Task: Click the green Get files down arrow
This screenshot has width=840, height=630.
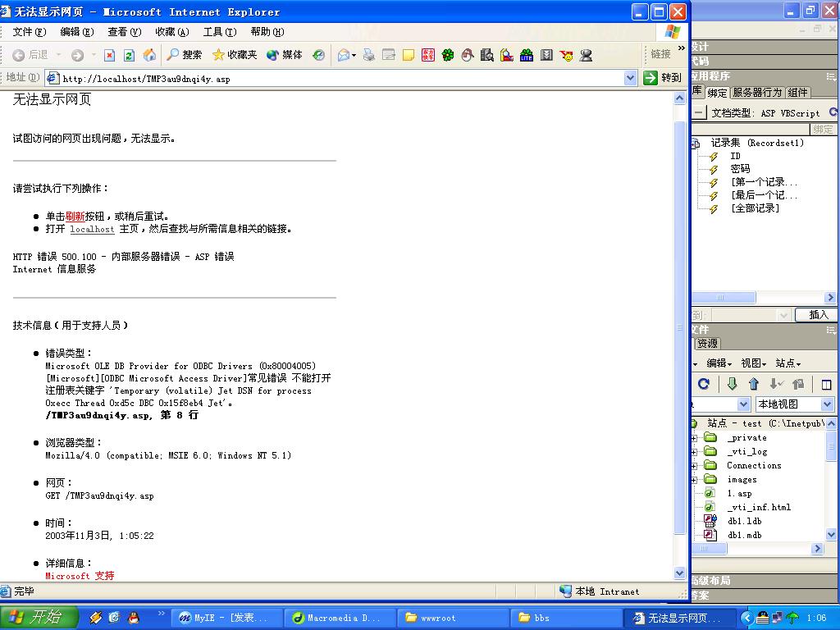Action: click(732, 384)
